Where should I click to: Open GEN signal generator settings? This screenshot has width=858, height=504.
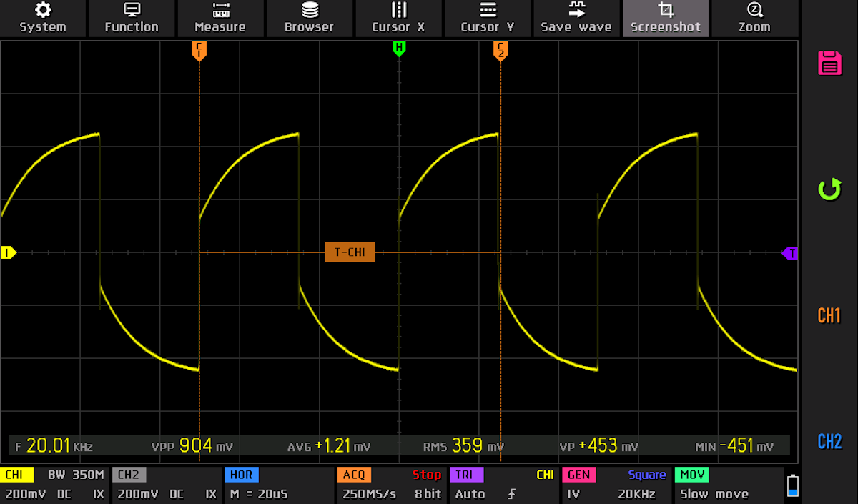coord(615,484)
